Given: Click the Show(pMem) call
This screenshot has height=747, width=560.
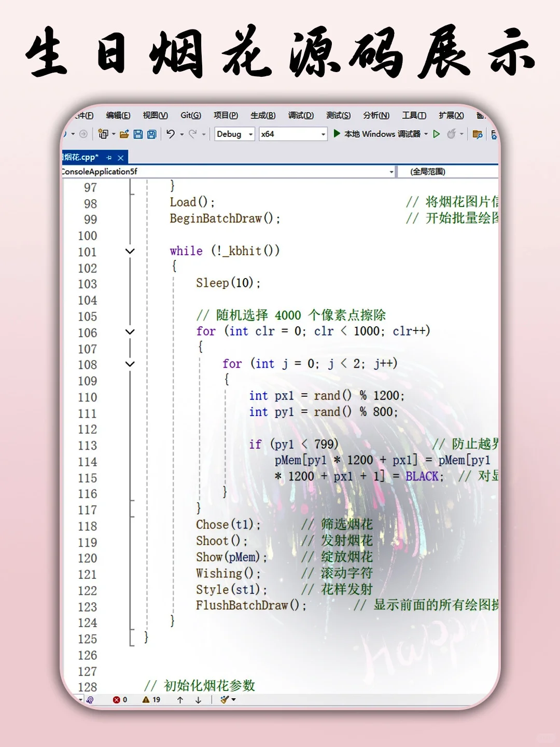Looking at the screenshot, I should pos(231,557).
